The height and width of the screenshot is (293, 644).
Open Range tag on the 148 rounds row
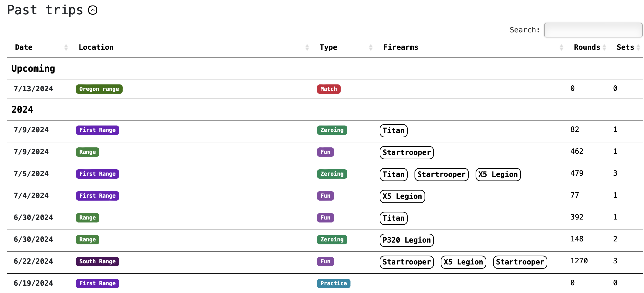click(x=88, y=239)
